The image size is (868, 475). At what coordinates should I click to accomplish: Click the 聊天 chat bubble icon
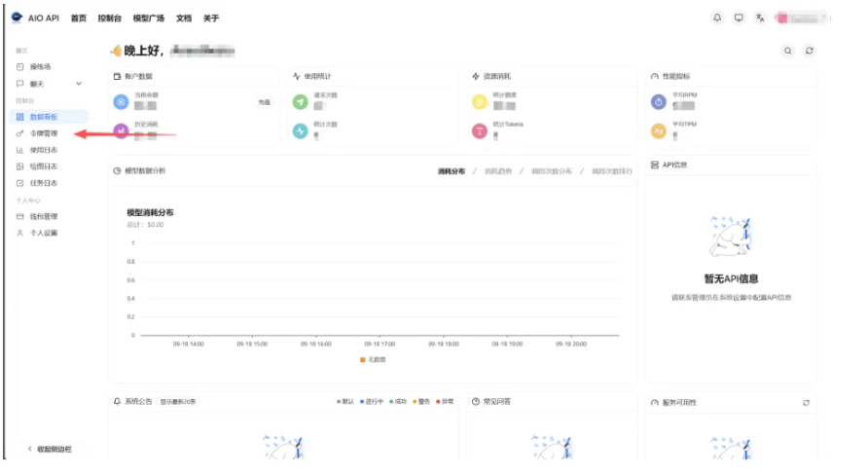(19, 84)
